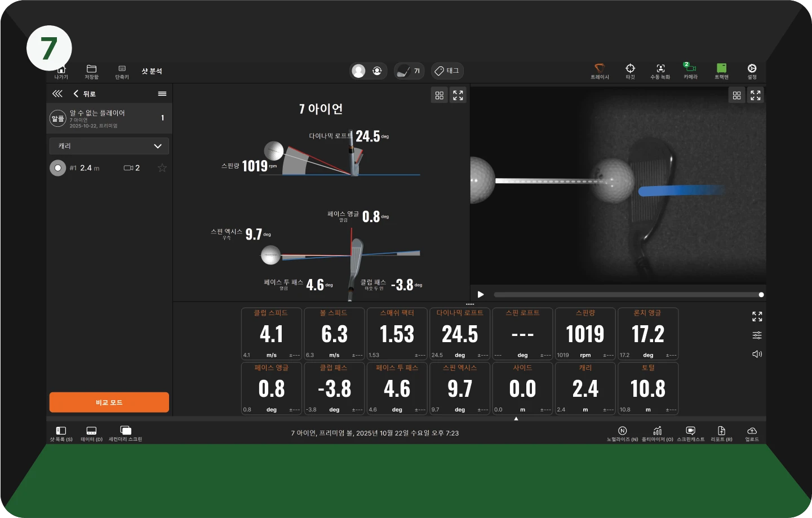Click the impact video frame
Image resolution: width=812 pixels, height=518 pixels.
[618, 185]
